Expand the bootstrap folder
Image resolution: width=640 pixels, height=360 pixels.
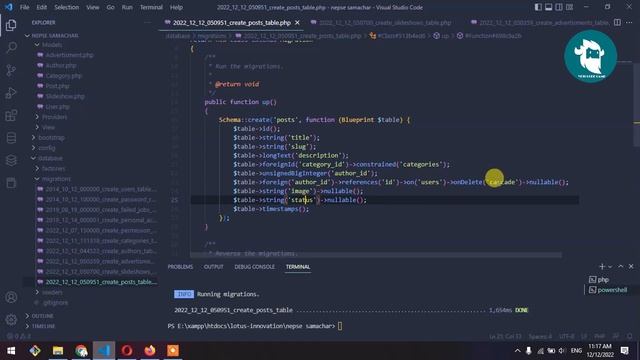pos(51,138)
